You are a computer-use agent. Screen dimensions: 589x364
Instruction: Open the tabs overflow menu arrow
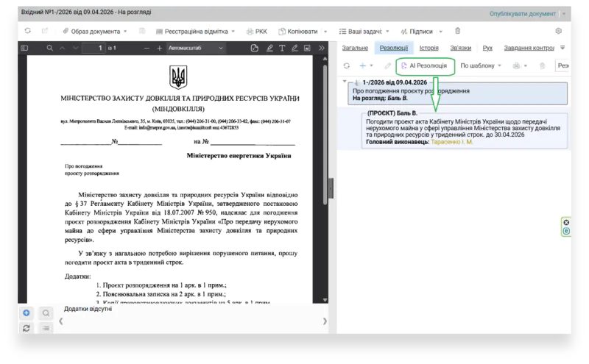coord(562,48)
